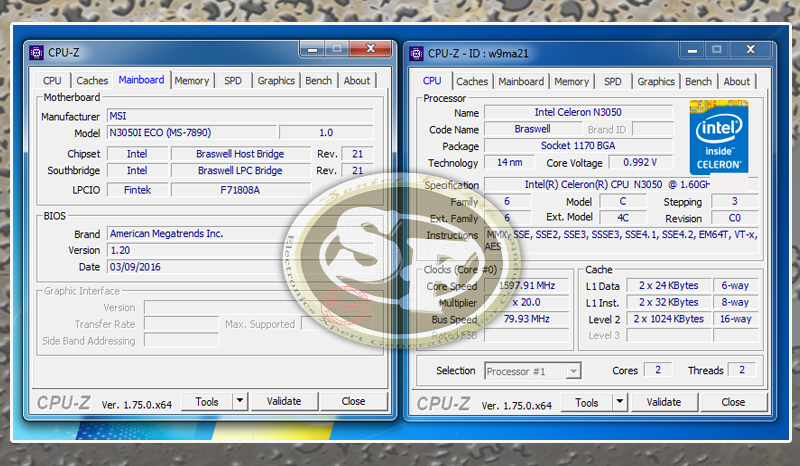Screen dimensions: 800x466
Task: Click processor name 'Intel Celeron N3050'
Action: [578, 112]
